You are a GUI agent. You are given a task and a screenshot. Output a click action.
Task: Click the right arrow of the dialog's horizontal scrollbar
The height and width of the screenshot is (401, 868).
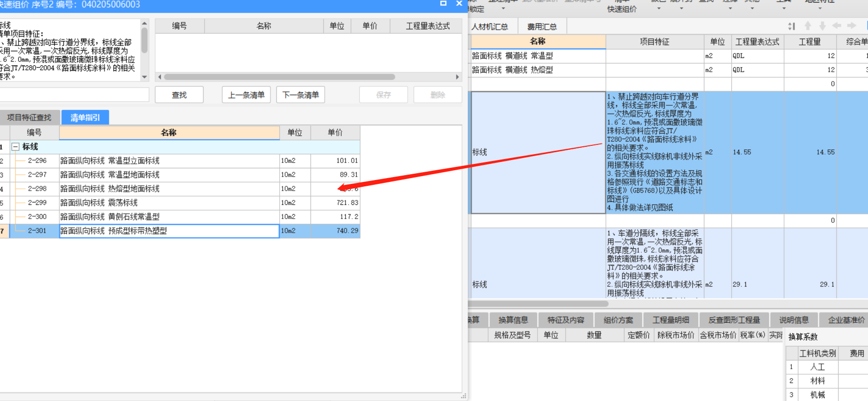pos(457,77)
